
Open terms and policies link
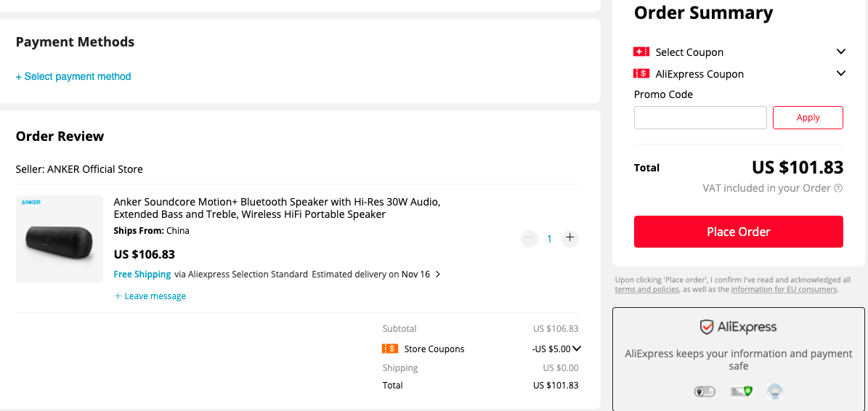tap(646, 289)
